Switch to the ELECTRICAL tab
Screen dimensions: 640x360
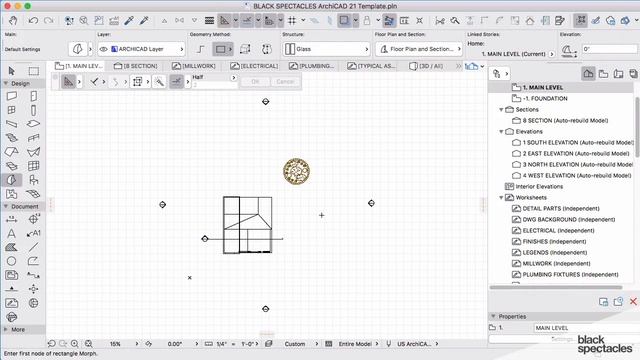(x=254, y=66)
